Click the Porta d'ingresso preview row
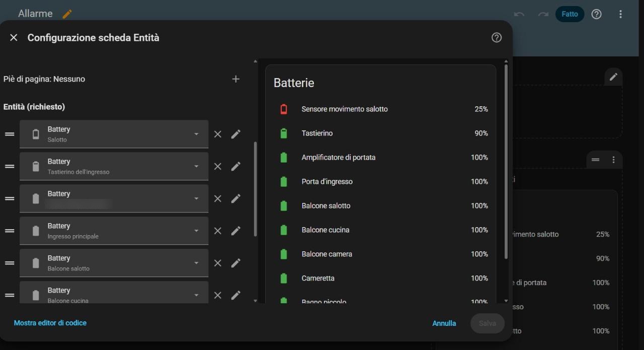This screenshot has width=644, height=350. point(381,181)
